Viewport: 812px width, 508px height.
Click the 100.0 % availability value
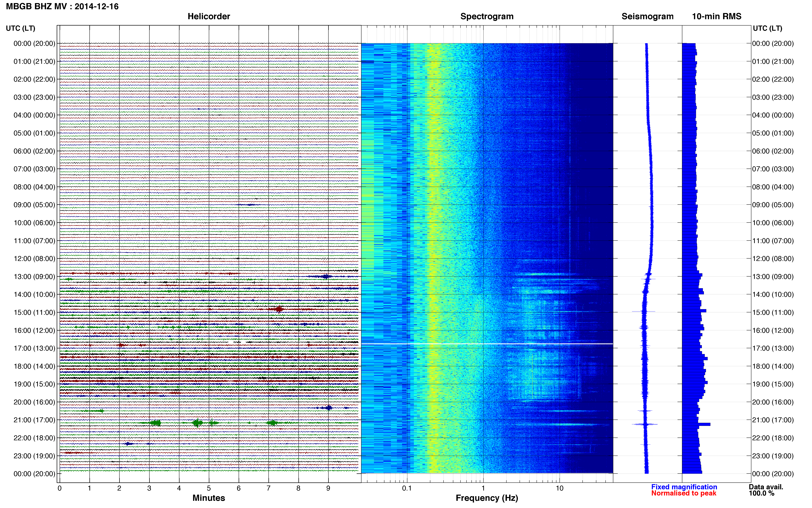(762, 493)
